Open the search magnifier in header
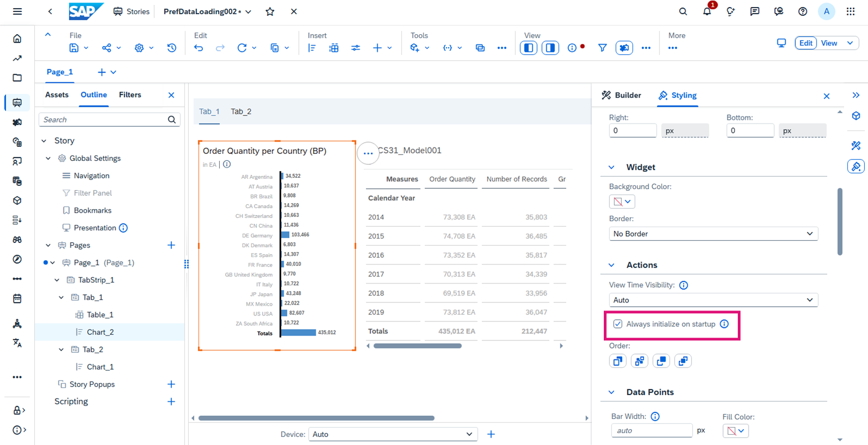868x445 pixels. pyautogui.click(x=683, y=11)
